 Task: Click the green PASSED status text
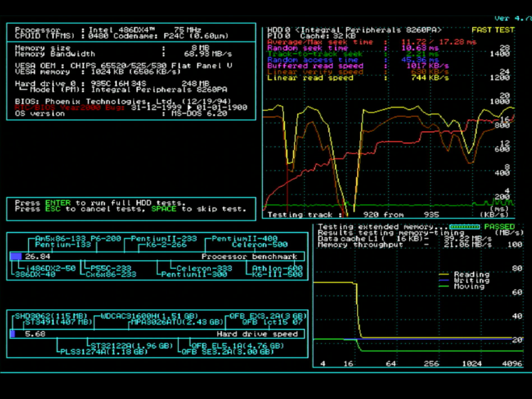point(499,227)
